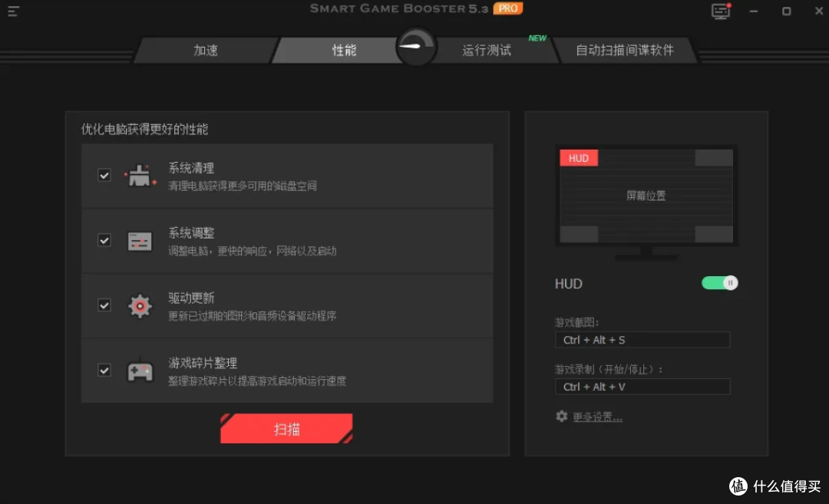Select bottom-right HUD screen position

coord(714,234)
